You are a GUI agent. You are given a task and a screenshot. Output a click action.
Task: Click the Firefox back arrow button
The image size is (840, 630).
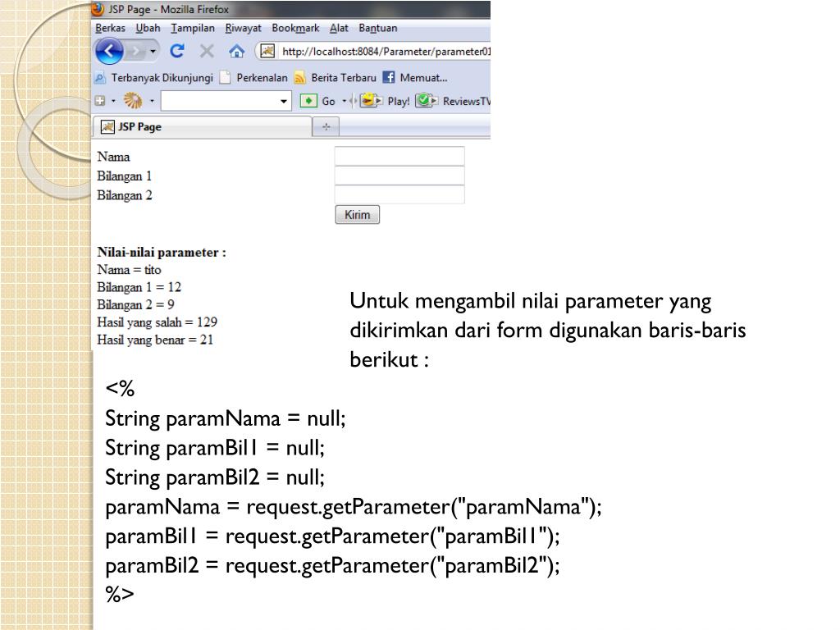tap(109, 52)
